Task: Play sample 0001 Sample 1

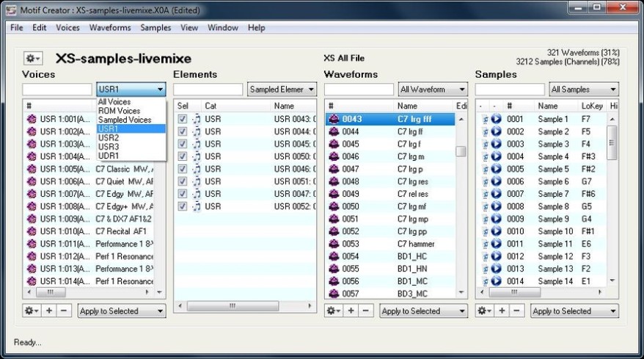Action: point(496,119)
